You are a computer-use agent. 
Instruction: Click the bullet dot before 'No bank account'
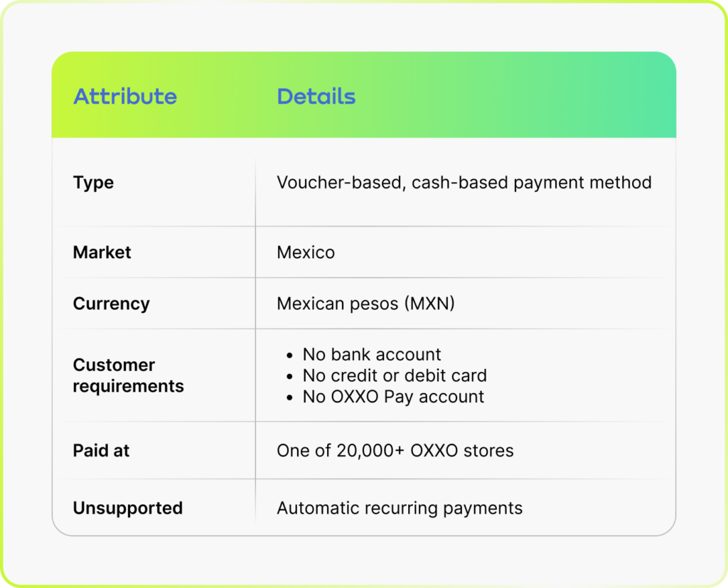(290, 356)
